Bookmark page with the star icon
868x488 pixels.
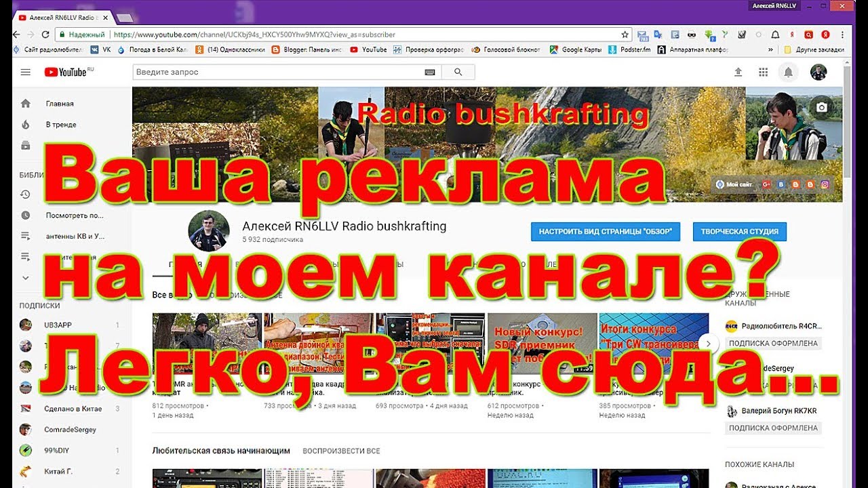coord(625,35)
